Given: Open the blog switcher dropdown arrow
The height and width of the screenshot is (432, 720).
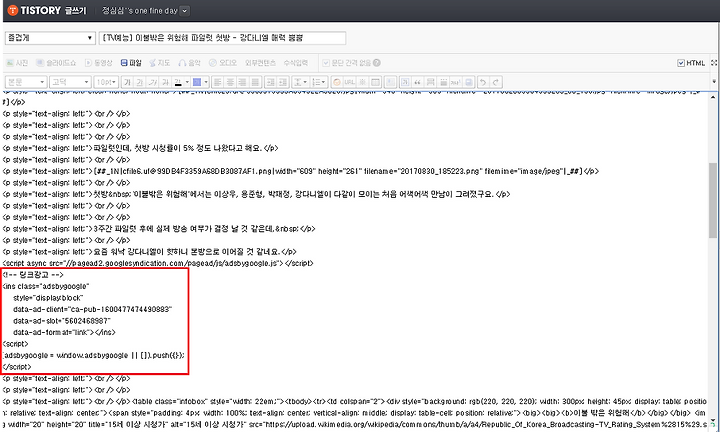Looking at the screenshot, I should click(x=185, y=11).
